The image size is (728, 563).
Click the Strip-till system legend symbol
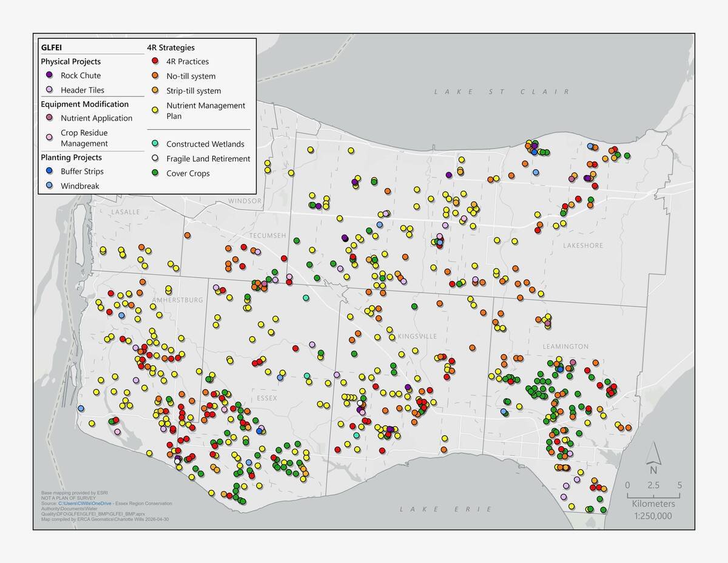click(x=155, y=90)
